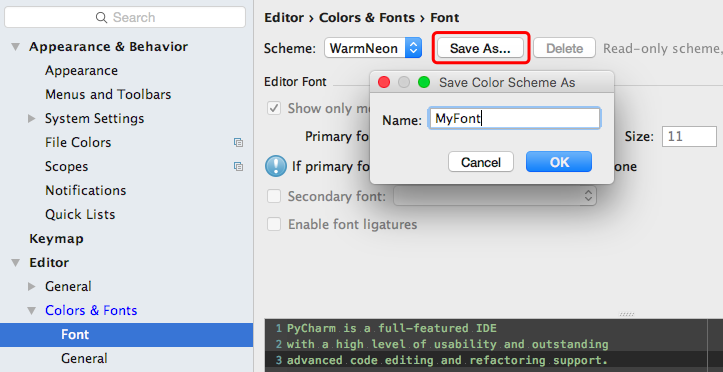Click the search magnifier icon

[101, 18]
